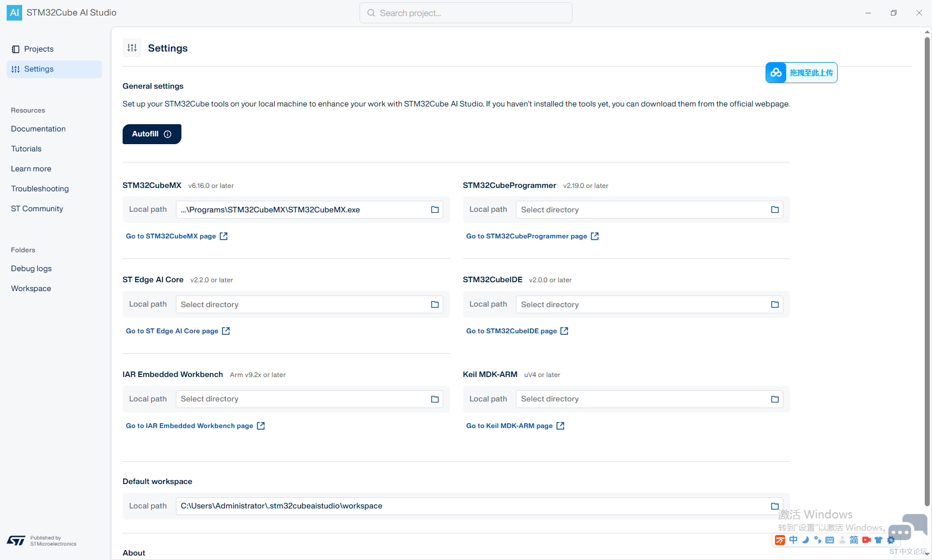Focus the Search project field
The image size is (932, 560).
tap(466, 13)
